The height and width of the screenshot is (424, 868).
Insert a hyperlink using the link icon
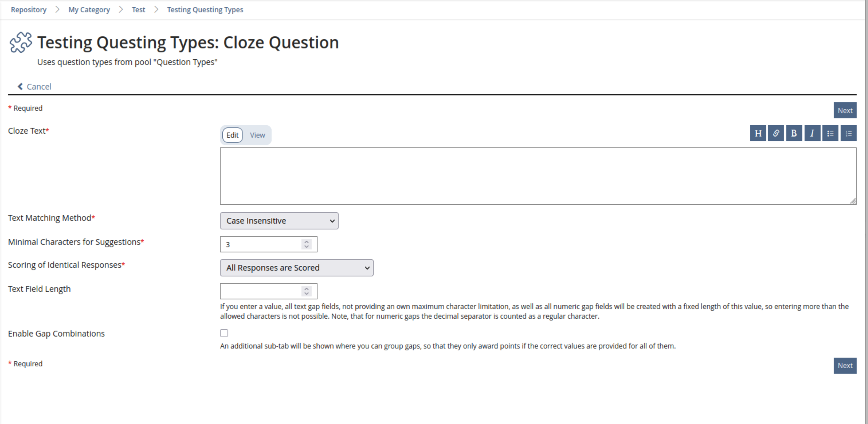(776, 133)
